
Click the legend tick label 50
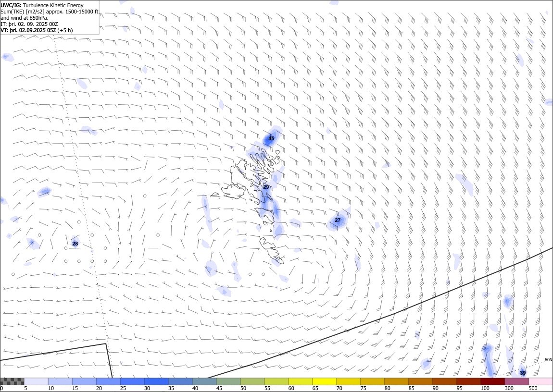tap(243, 388)
